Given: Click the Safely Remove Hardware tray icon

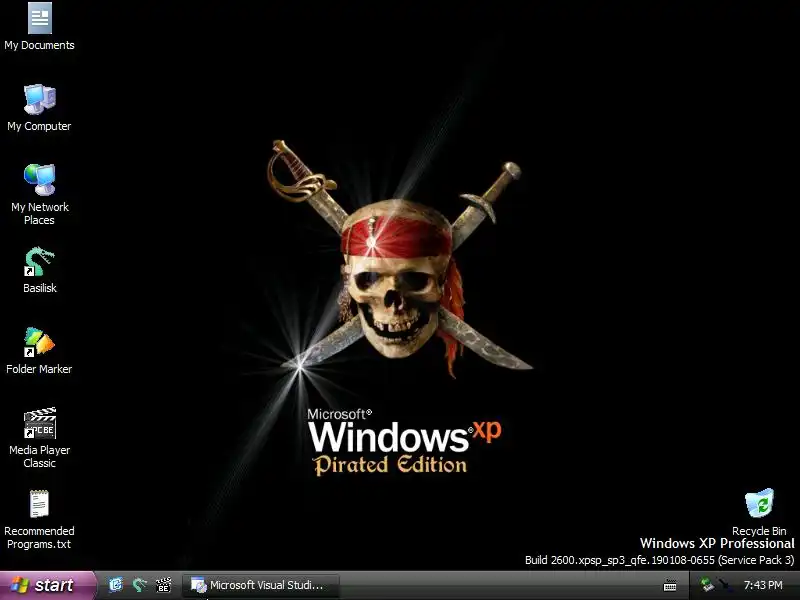Looking at the screenshot, I should [x=707, y=585].
